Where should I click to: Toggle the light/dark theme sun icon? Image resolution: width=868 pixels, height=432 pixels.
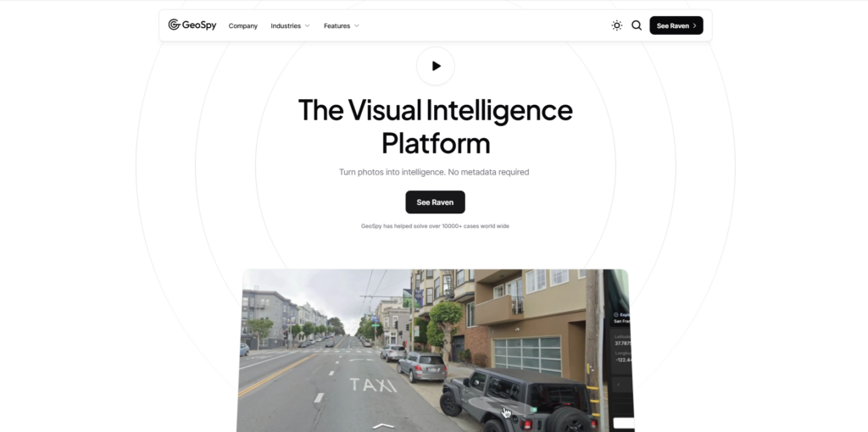(x=617, y=25)
